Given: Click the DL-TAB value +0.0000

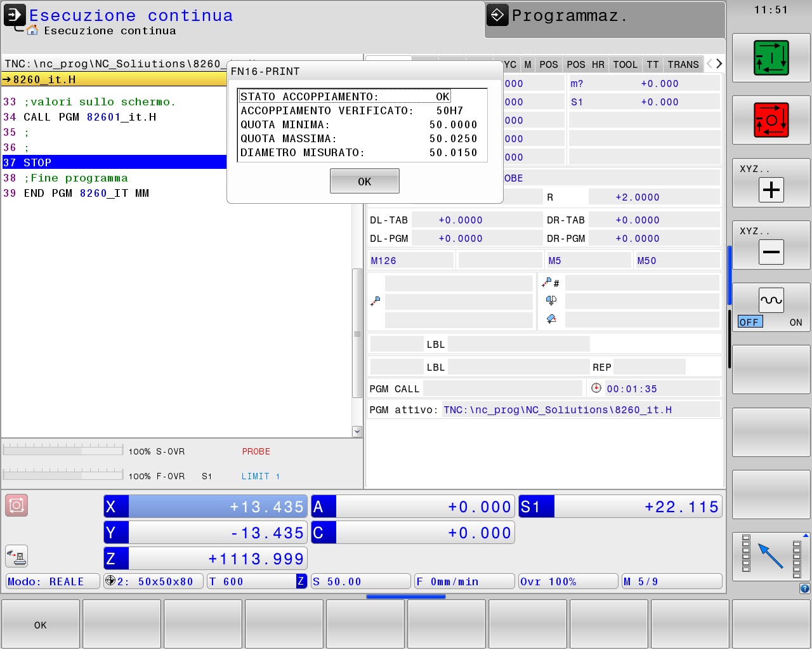Looking at the screenshot, I should [461, 220].
